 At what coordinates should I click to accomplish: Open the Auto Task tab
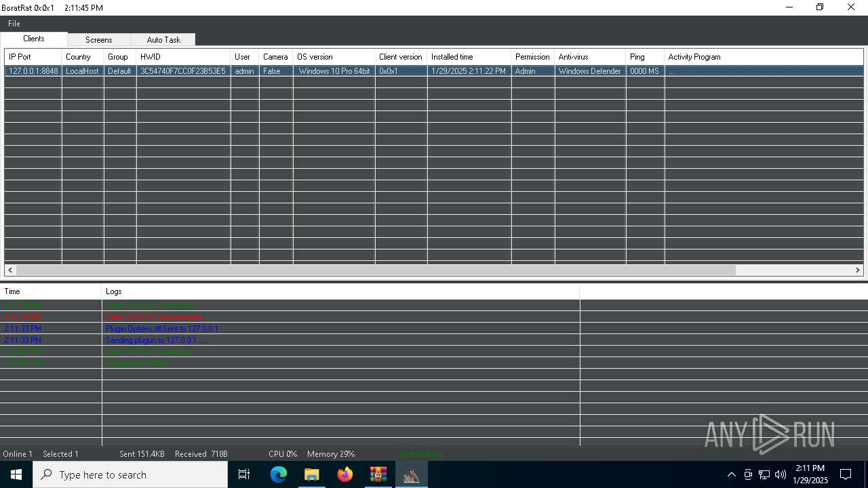tap(163, 40)
